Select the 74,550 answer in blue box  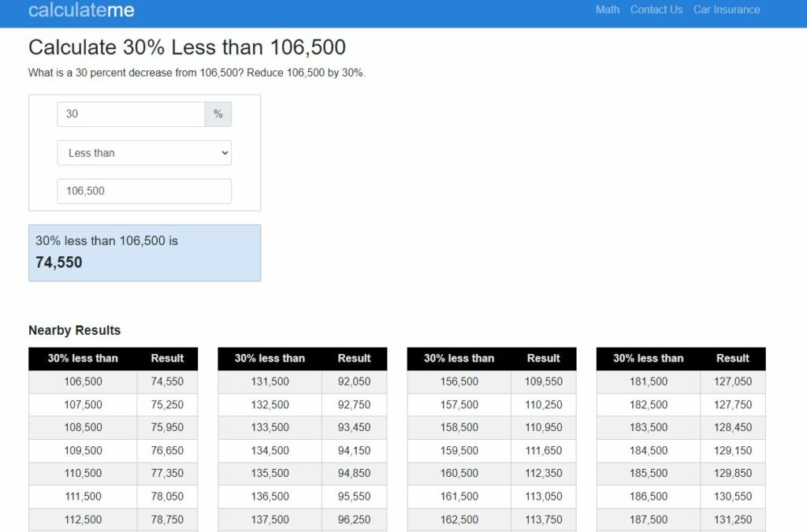point(58,262)
